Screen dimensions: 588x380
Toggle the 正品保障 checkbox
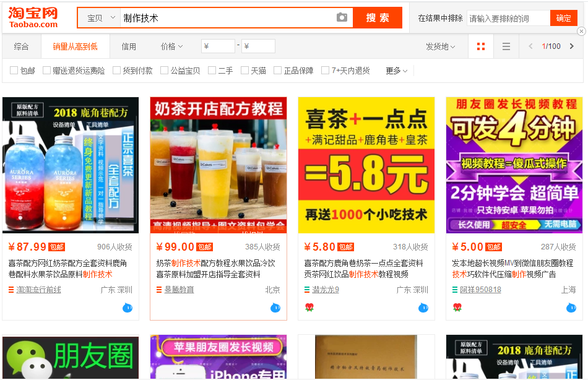[x=277, y=70]
